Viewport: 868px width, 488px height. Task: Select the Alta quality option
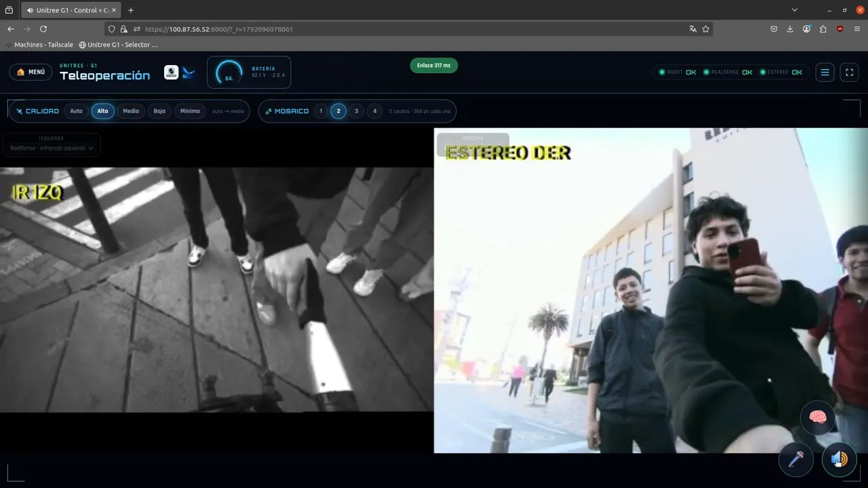pos(103,111)
